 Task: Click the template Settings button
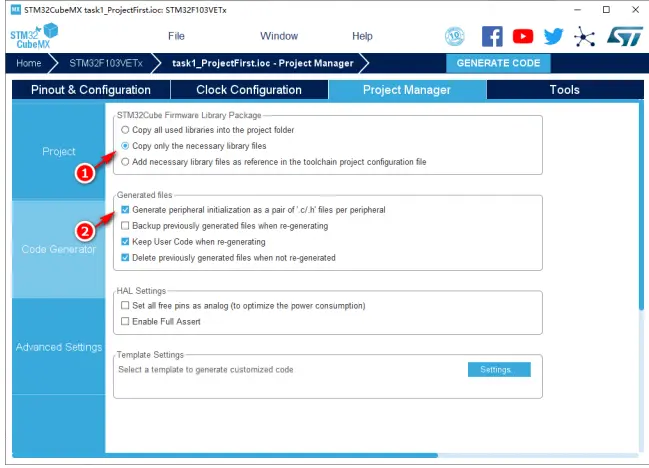499,370
